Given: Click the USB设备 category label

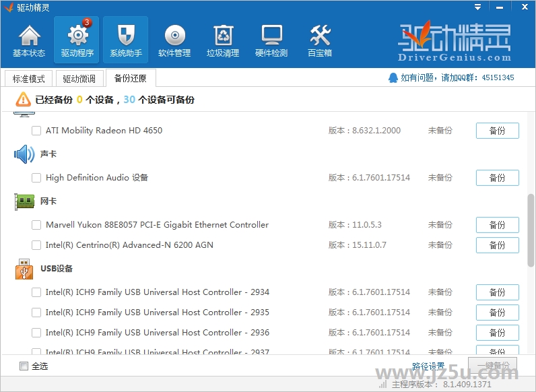Looking at the screenshot, I should (x=57, y=269).
